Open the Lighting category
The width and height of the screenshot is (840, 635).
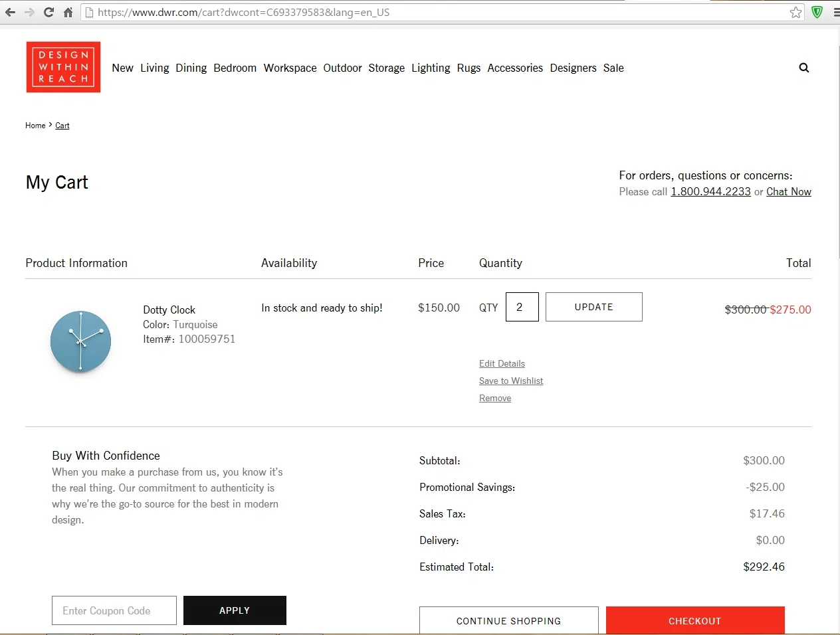[431, 68]
